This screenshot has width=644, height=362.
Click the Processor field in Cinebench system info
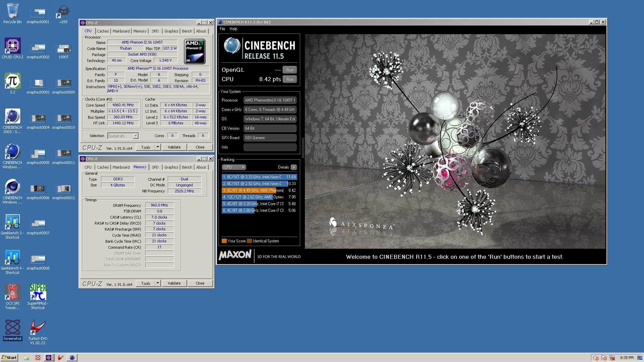(x=270, y=100)
